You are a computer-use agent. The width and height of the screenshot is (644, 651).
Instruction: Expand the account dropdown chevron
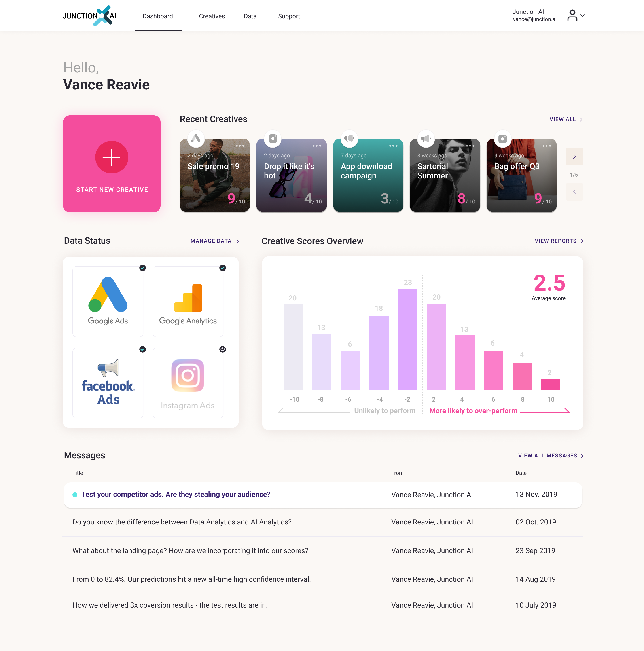[x=582, y=15]
